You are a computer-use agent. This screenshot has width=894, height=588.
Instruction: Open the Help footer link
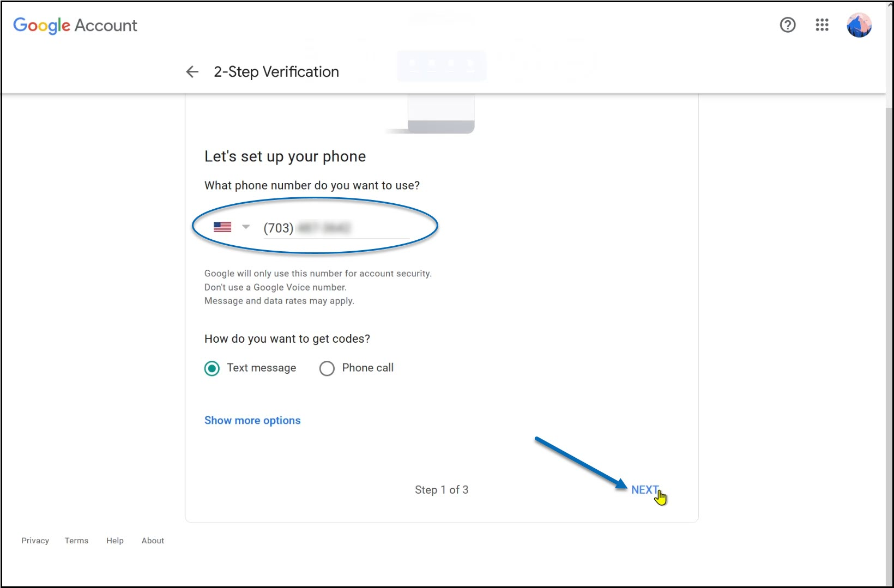click(x=115, y=541)
